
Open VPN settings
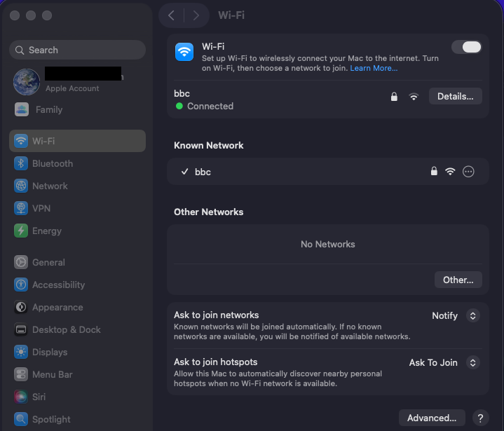pos(78,208)
